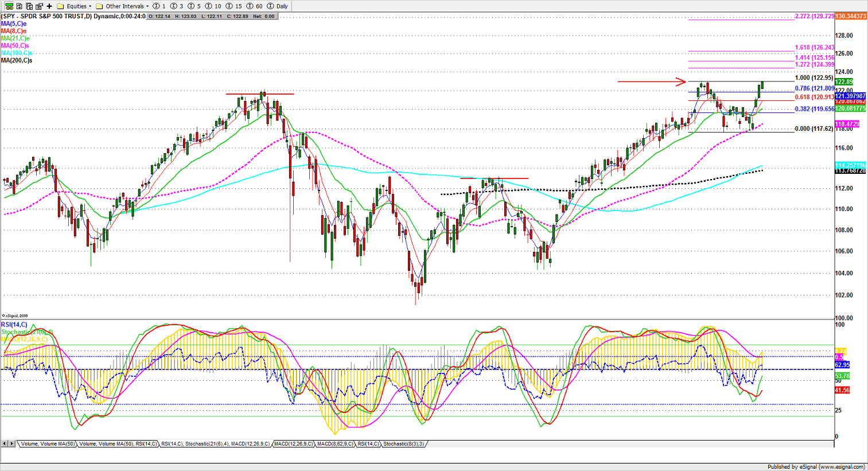Viewport: 868px width, 471px height.
Task: Click the 62.95 RSI value marker
Action: 842,365
